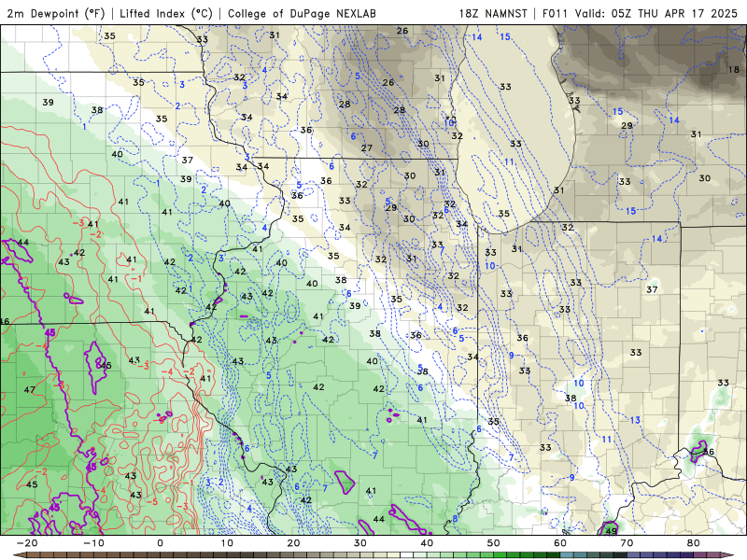The image size is (747, 560).
Task: Click the 0 label on color scale
Action: pyautogui.click(x=160, y=543)
